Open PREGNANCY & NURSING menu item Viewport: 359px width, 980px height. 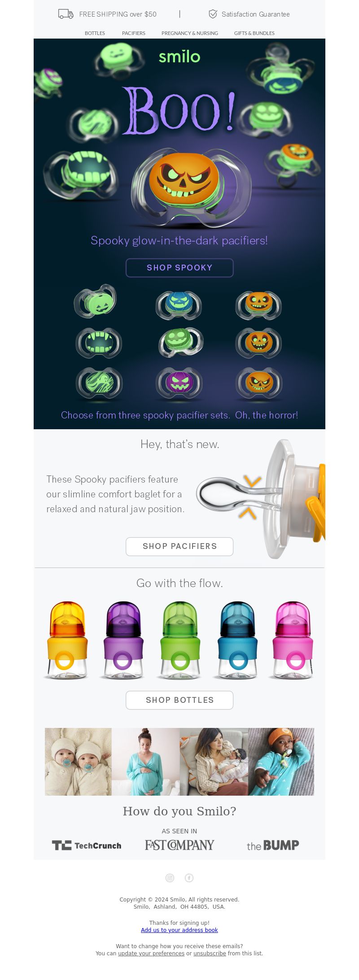click(190, 33)
